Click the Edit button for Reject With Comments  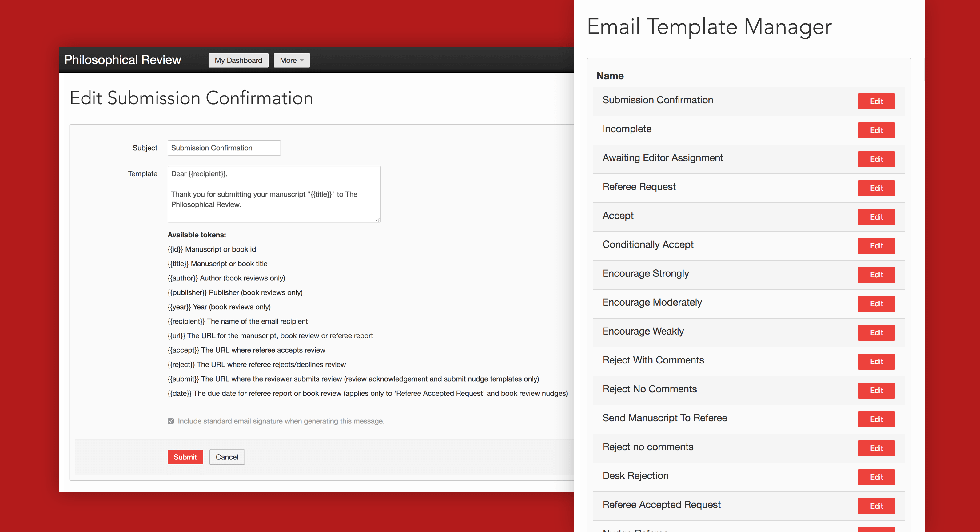point(877,361)
